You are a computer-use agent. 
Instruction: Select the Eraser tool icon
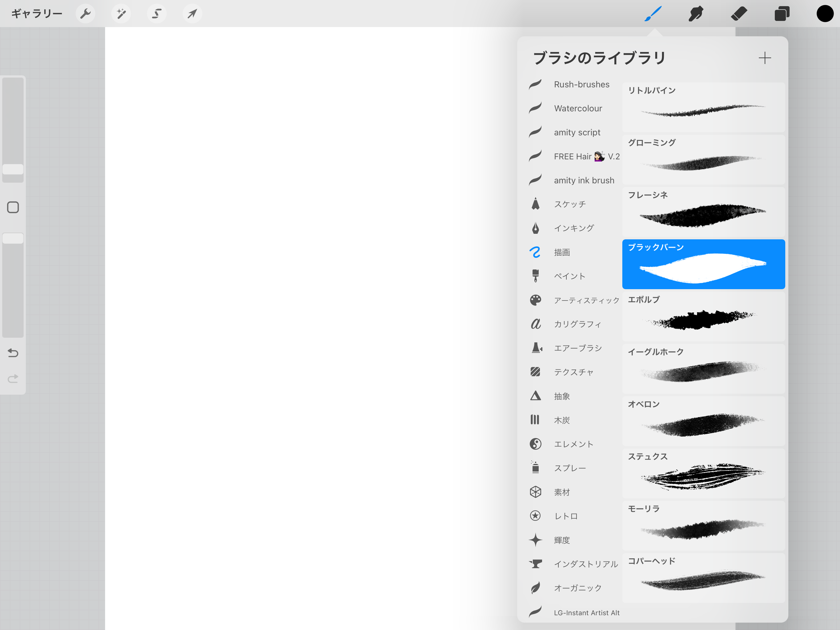(x=739, y=14)
